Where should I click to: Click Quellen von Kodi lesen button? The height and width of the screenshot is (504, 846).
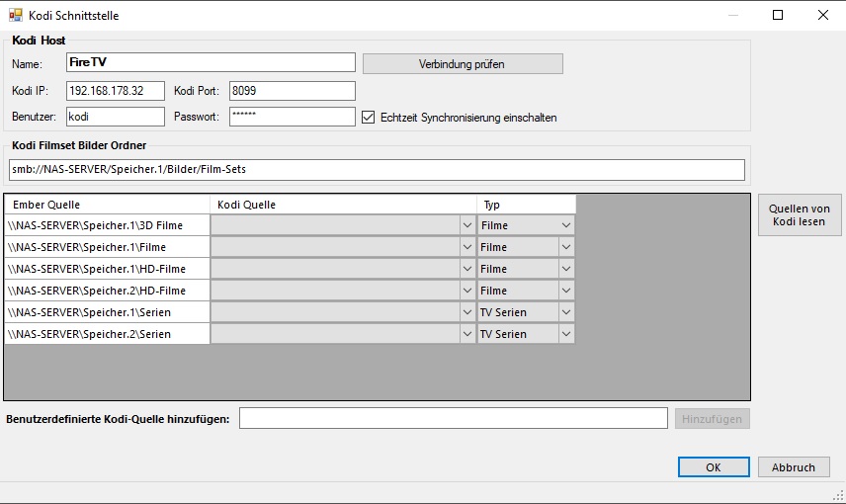(x=800, y=214)
